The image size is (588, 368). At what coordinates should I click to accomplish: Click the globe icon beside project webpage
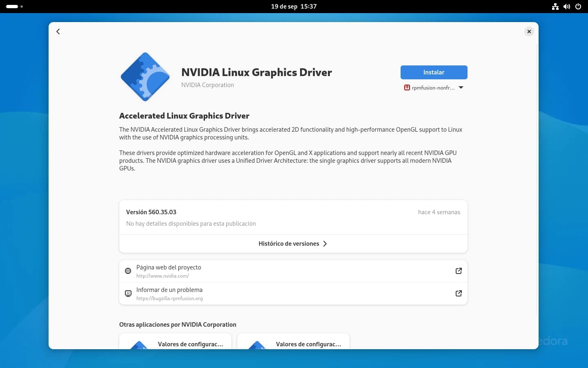(x=128, y=271)
